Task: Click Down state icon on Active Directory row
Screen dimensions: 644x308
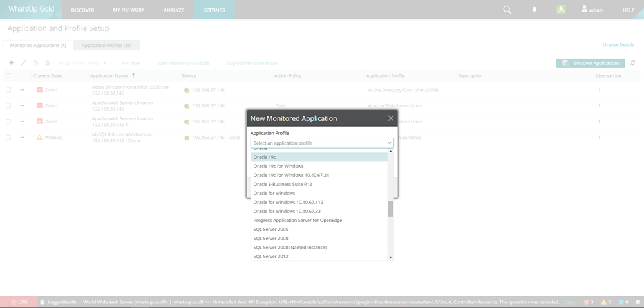Action: [40, 90]
